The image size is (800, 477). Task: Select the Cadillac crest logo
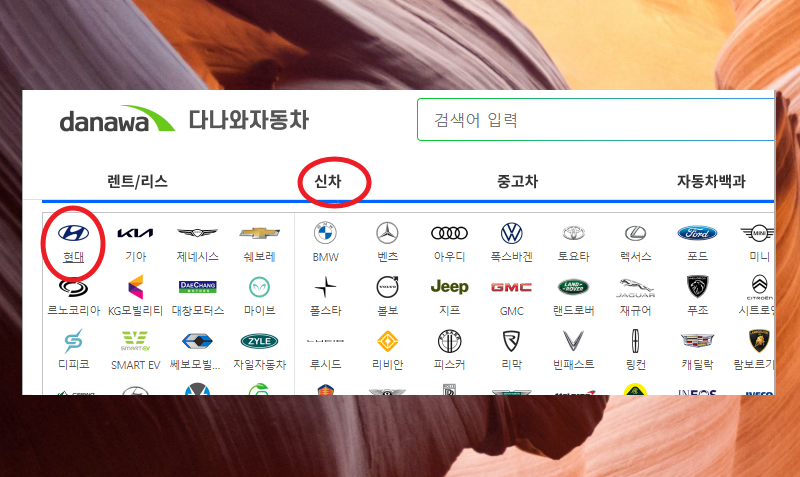(697, 341)
